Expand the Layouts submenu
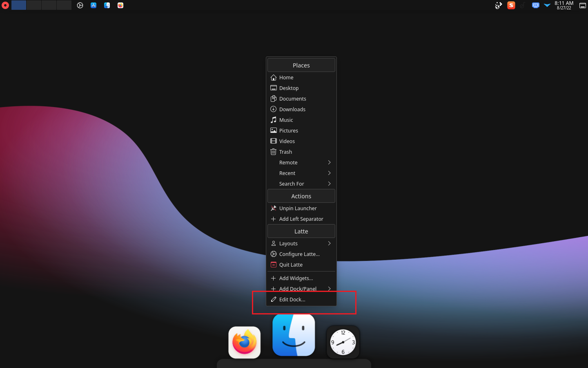This screenshot has width=588, height=368. coord(301,243)
